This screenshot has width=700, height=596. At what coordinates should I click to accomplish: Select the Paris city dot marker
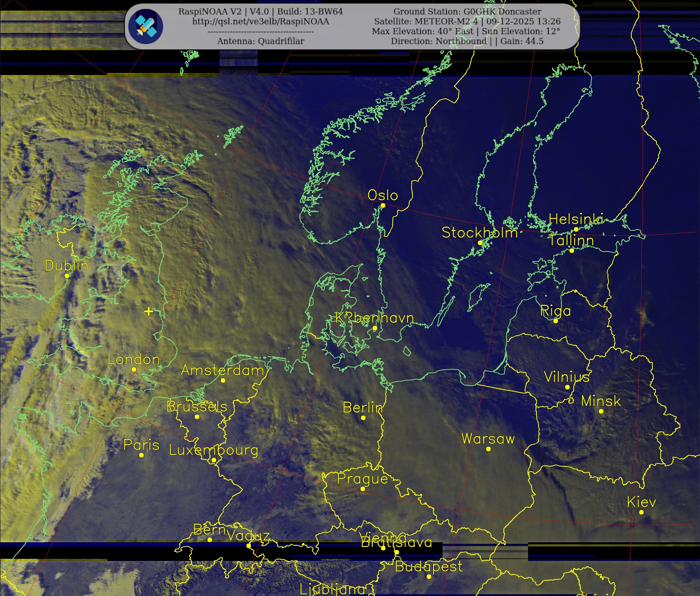(x=141, y=455)
